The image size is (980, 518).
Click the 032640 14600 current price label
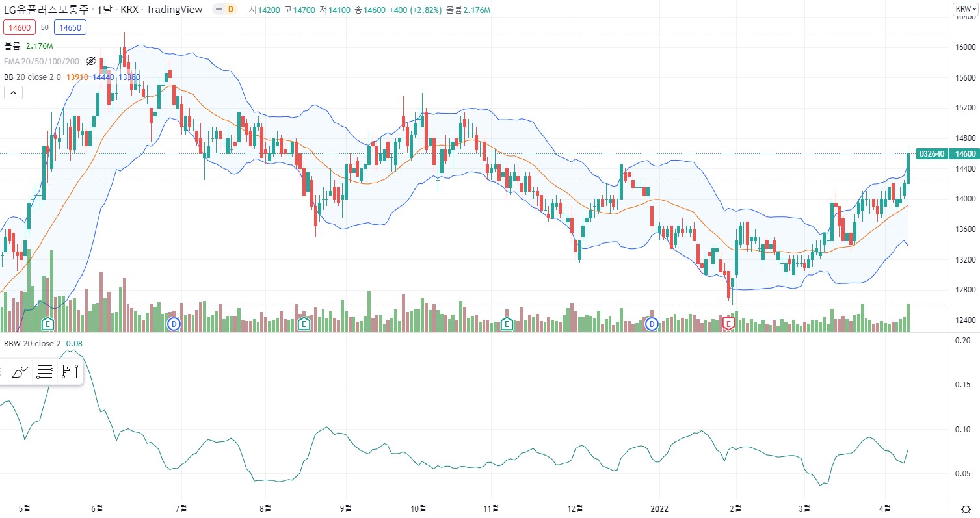(x=947, y=153)
